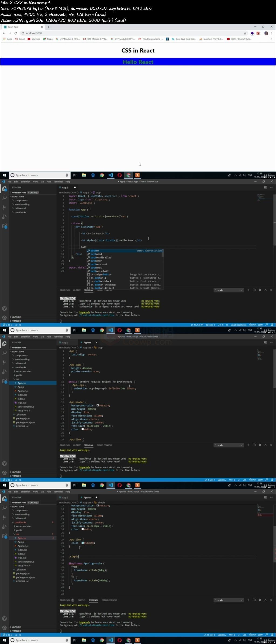Open the YouTube bookmark in Chrome

(x=34, y=39)
